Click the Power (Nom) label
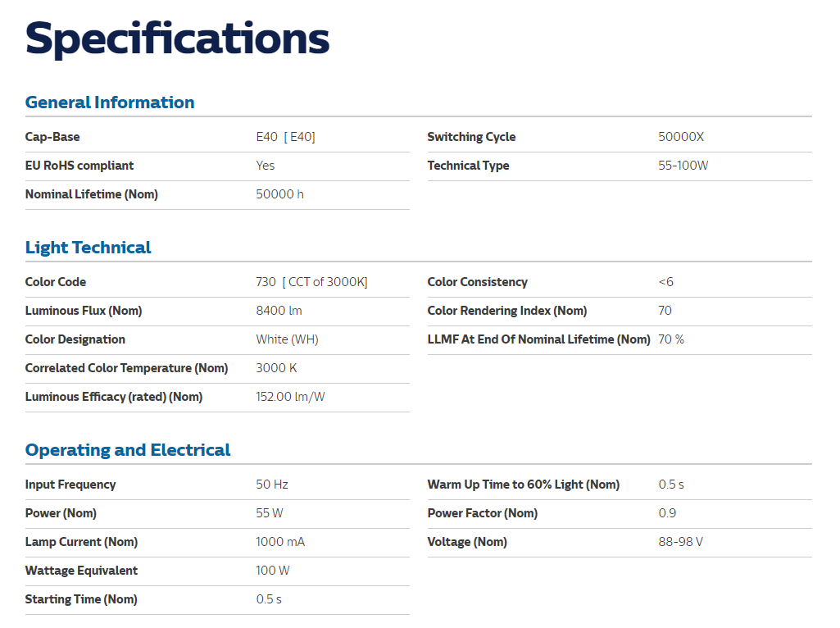This screenshot has height=628, width=840. 61,513
